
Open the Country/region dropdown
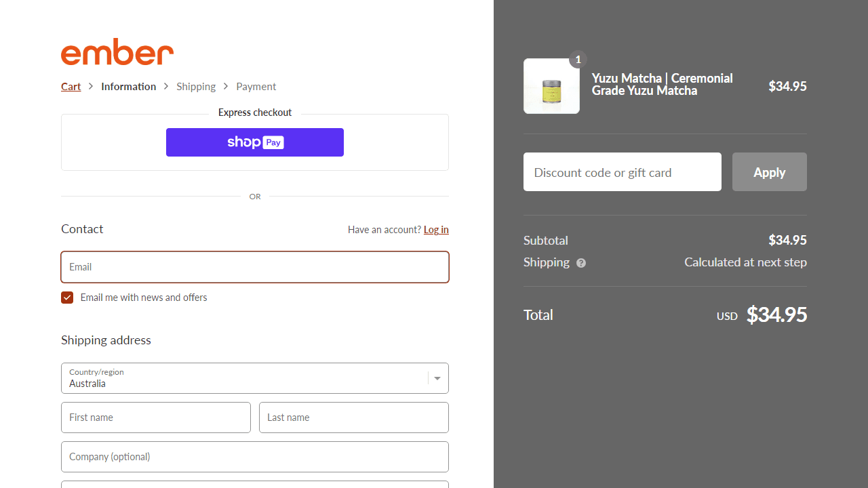click(255, 378)
